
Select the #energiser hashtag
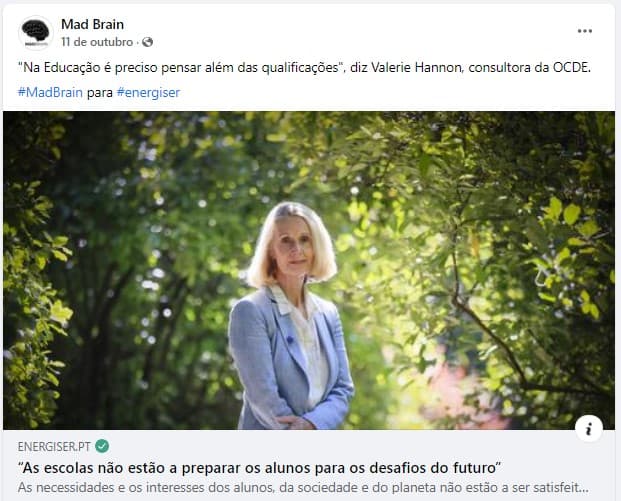[149, 93]
